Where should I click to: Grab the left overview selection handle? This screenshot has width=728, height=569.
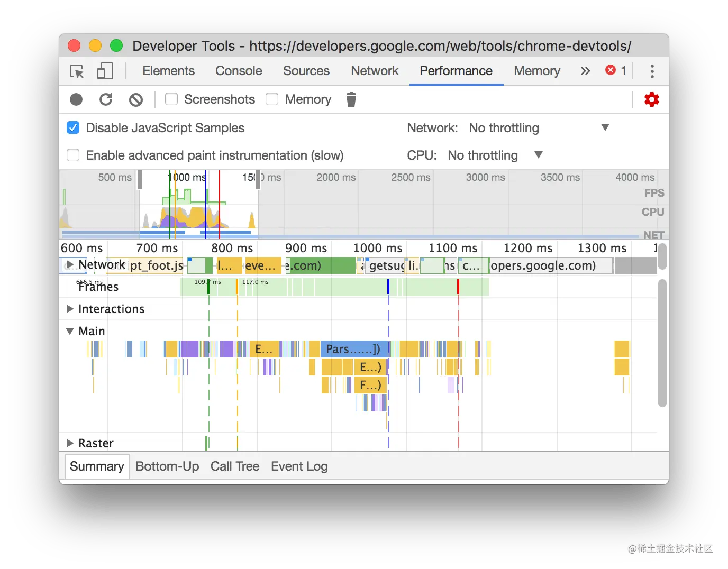click(x=140, y=179)
